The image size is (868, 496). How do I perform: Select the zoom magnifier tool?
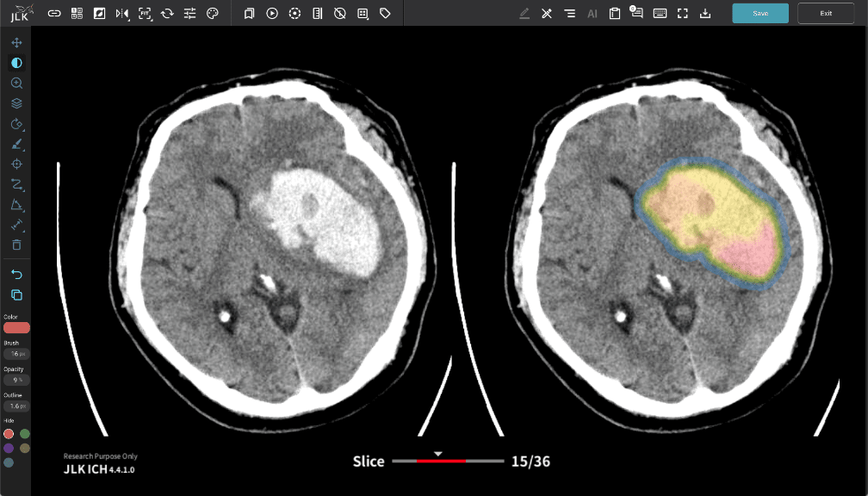coord(16,84)
